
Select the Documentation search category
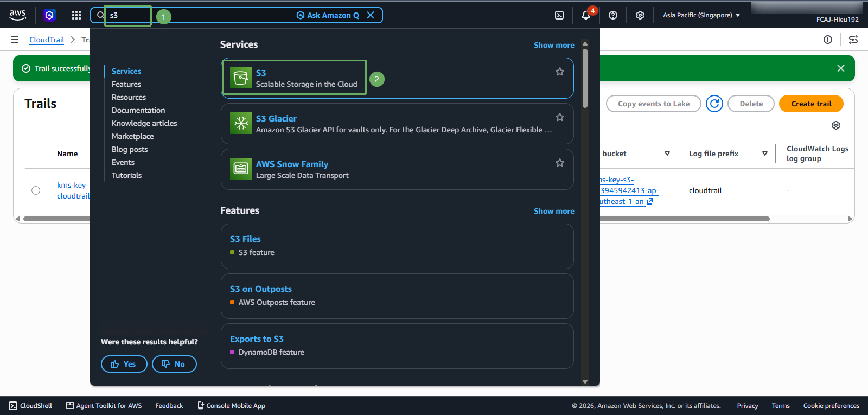point(138,110)
